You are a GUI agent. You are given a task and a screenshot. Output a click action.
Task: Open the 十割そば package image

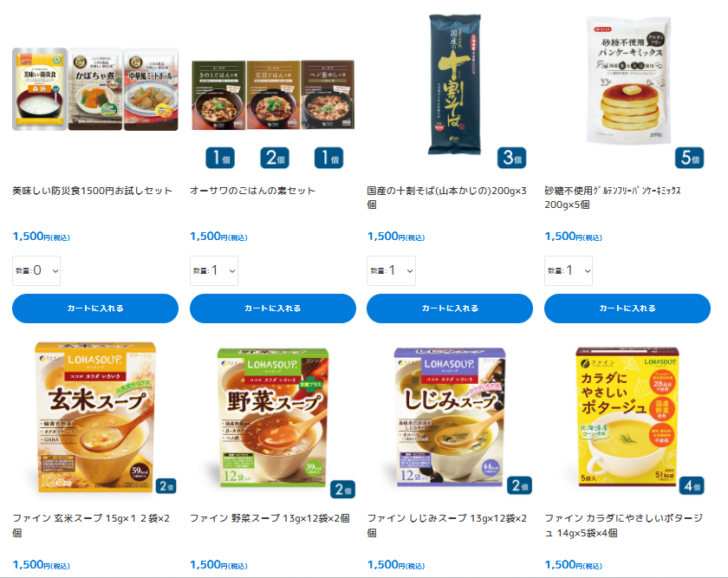click(x=454, y=83)
